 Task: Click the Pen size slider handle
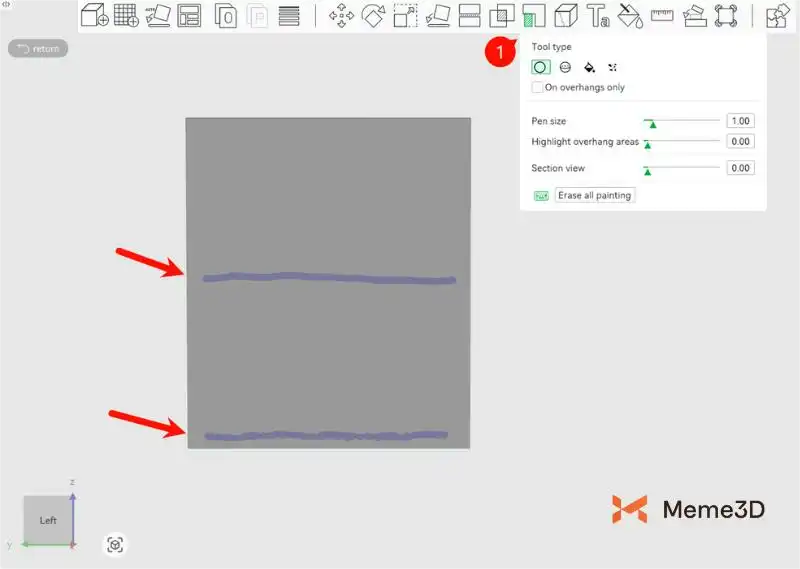(652, 123)
